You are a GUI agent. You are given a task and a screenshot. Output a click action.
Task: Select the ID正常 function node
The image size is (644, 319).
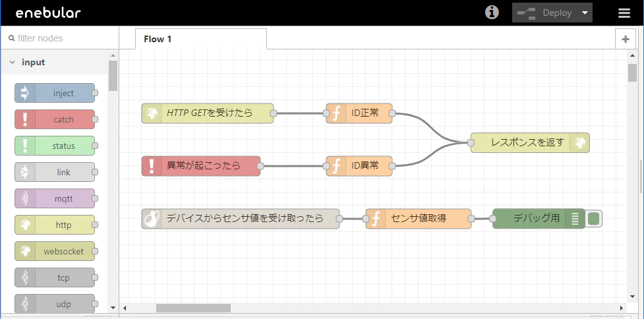[359, 113]
